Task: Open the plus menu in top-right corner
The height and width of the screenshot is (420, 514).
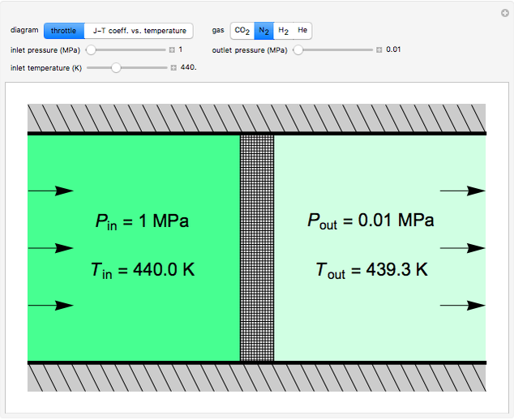Action: pyautogui.click(x=504, y=12)
